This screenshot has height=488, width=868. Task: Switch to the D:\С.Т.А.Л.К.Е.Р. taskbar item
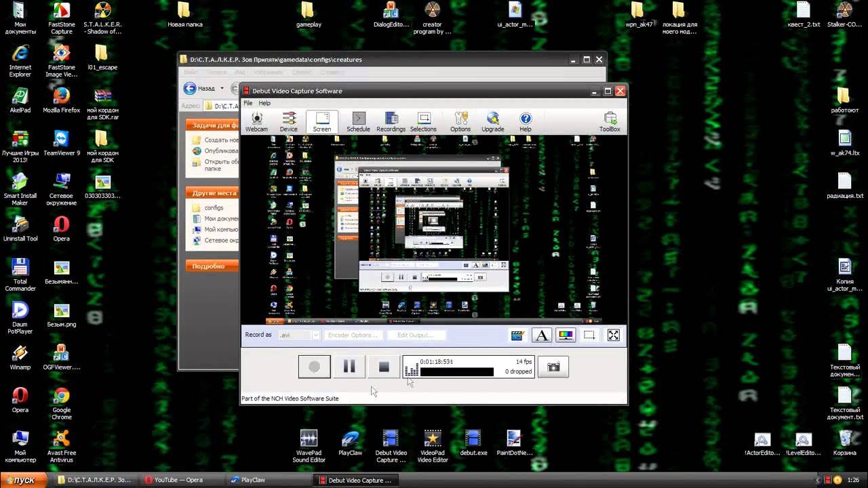point(95,480)
